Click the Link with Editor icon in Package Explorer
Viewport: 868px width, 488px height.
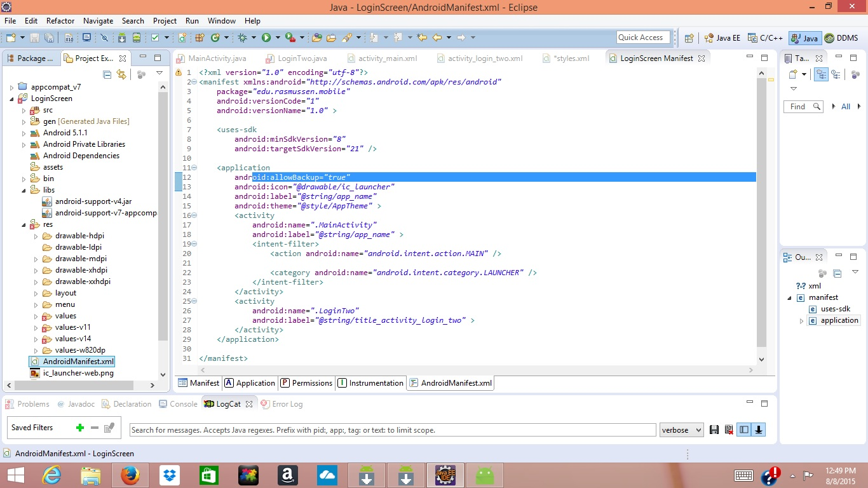(121, 74)
